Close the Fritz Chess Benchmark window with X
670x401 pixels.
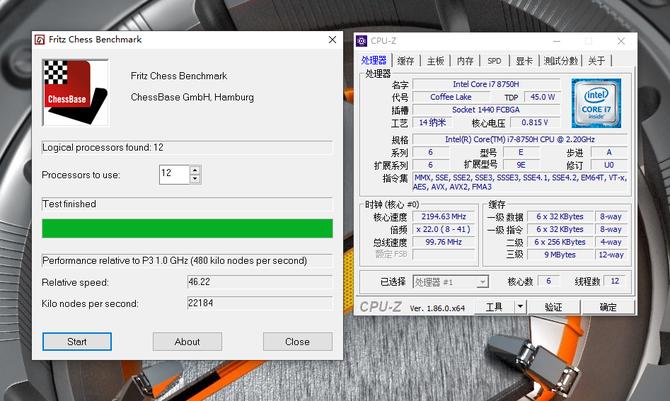click(332, 40)
